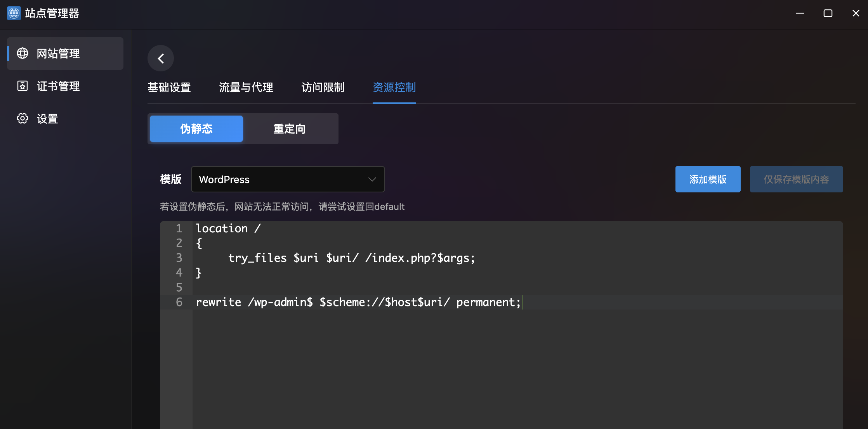Select the 伪静态 segment
Image resolution: width=868 pixels, height=429 pixels.
click(x=196, y=129)
